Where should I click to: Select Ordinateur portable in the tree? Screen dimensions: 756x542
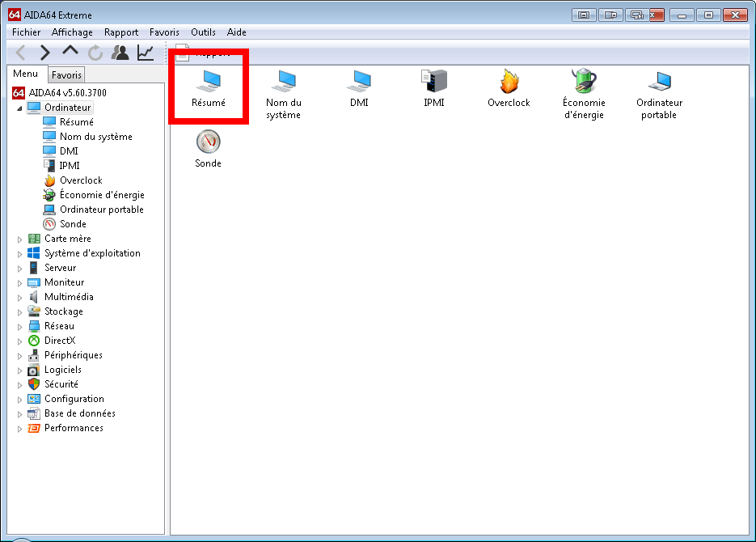[x=102, y=210]
